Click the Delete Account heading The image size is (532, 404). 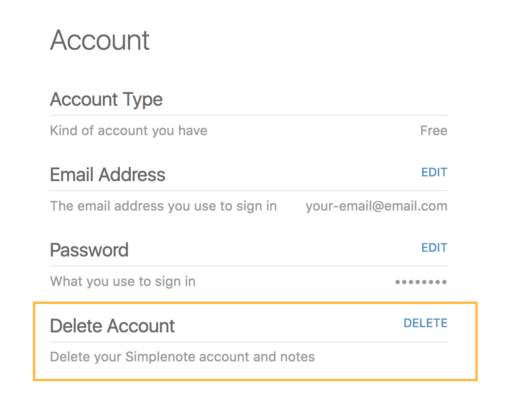coord(112,326)
